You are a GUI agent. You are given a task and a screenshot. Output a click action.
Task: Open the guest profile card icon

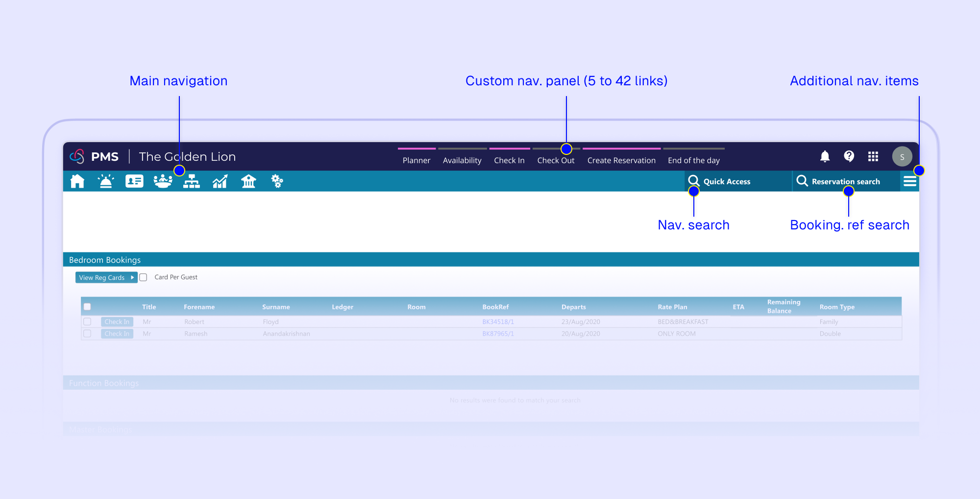coord(134,181)
